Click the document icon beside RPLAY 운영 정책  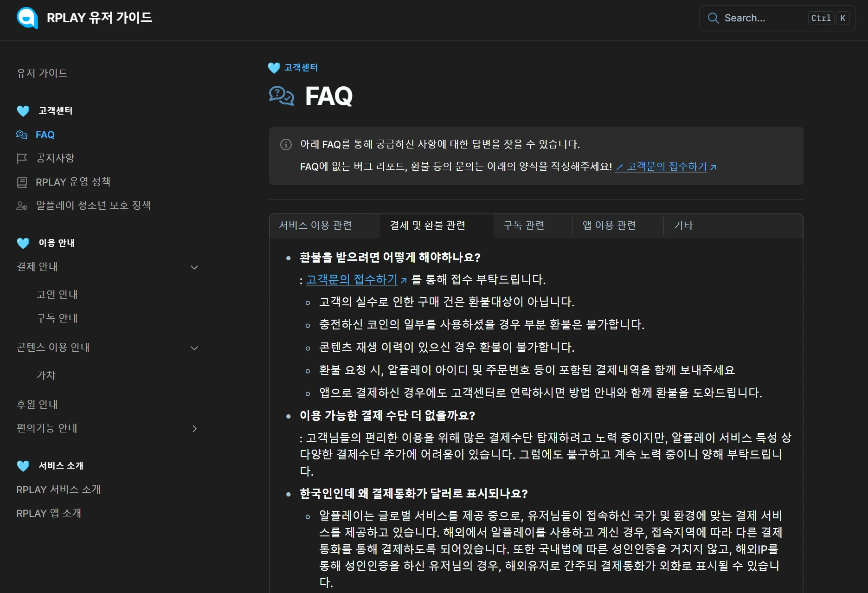(x=22, y=182)
